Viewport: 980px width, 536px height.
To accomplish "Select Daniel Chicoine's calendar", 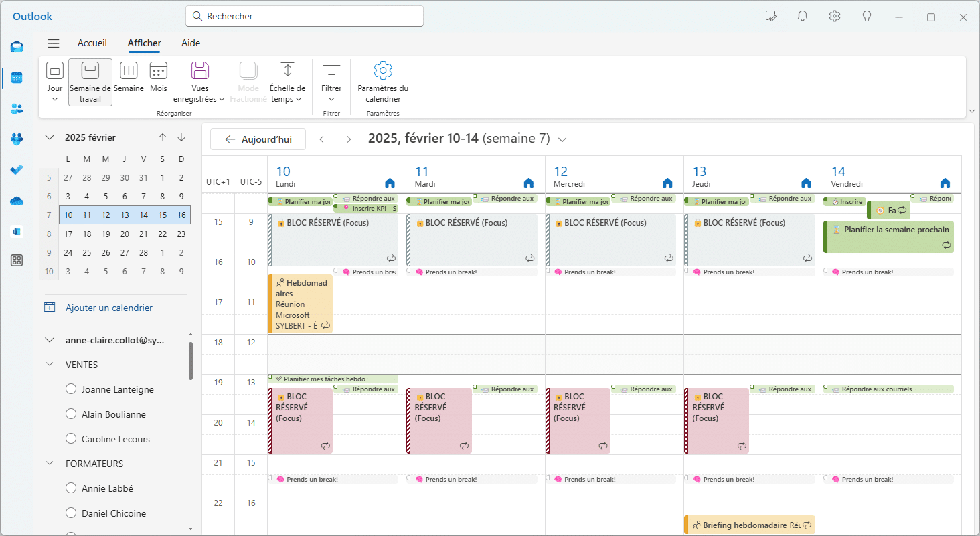I will [x=71, y=513].
